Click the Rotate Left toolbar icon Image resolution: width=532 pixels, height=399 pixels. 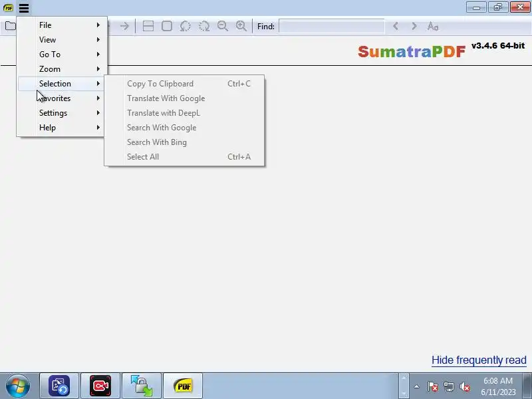[186, 26]
